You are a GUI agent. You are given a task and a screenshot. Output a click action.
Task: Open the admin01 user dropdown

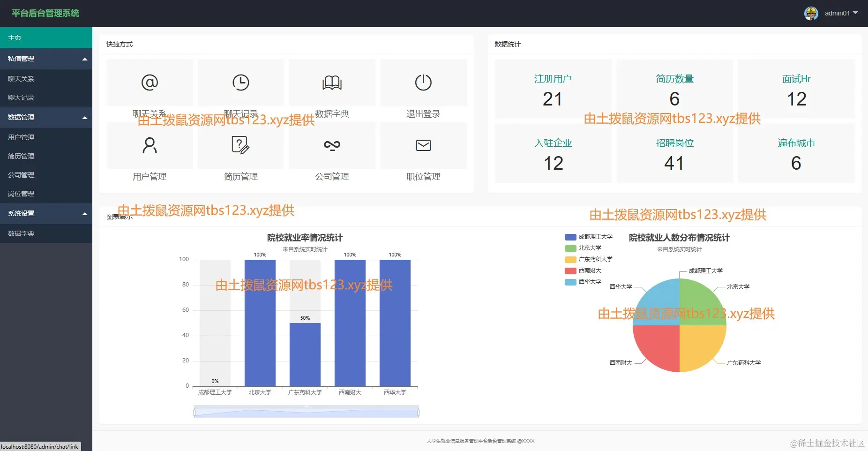841,13
